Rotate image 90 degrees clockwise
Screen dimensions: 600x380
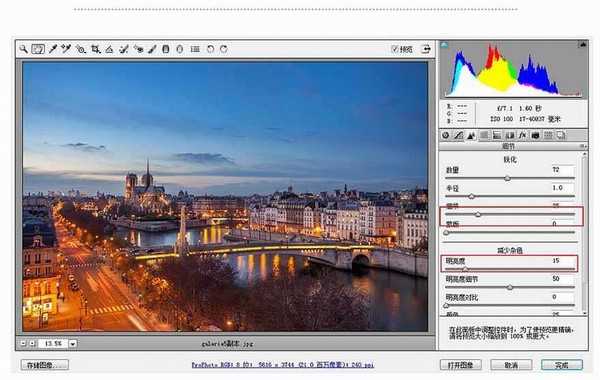(x=224, y=49)
